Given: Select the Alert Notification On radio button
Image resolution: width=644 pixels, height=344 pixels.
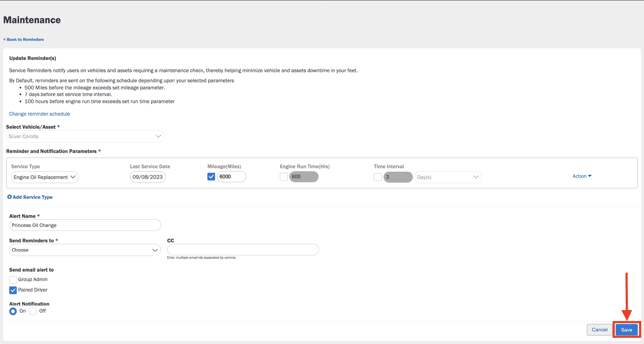Looking at the screenshot, I should click(13, 311).
